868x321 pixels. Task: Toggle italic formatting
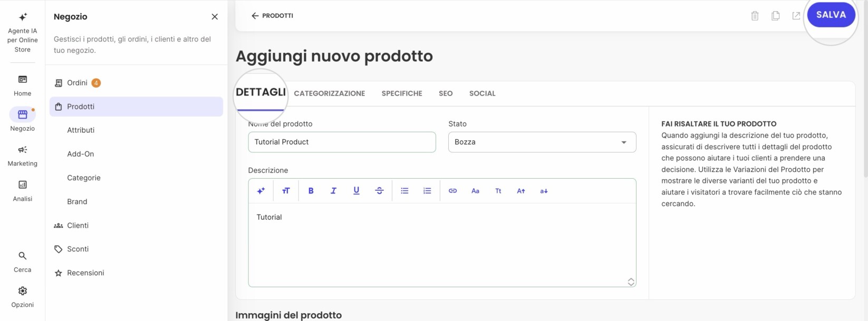[x=333, y=191]
